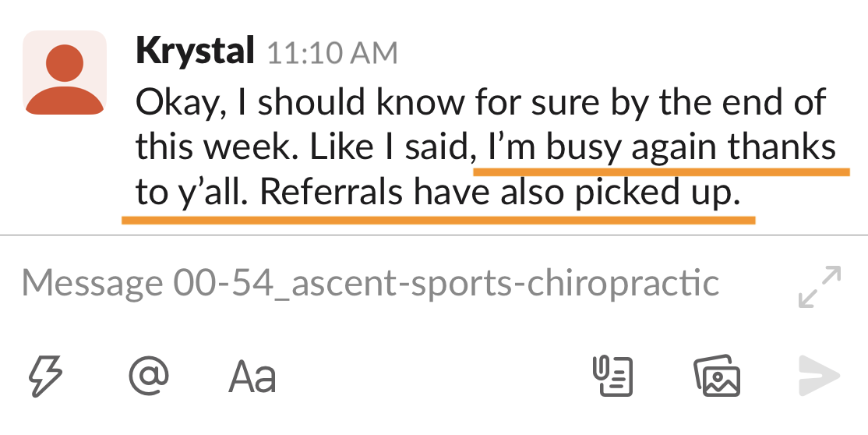Open the photo library icon
Screen dimensions: 868x435
pos(717,377)
